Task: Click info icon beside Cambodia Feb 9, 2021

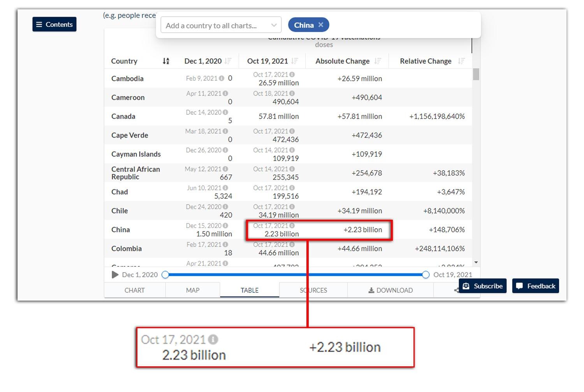Action: [222, 78]
